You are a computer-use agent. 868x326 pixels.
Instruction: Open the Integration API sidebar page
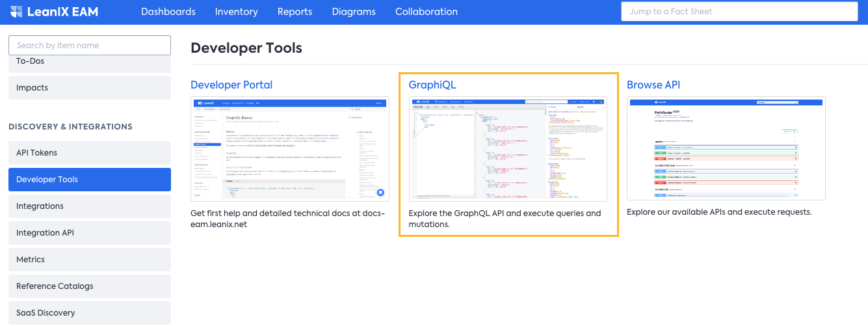pos(90,233)
